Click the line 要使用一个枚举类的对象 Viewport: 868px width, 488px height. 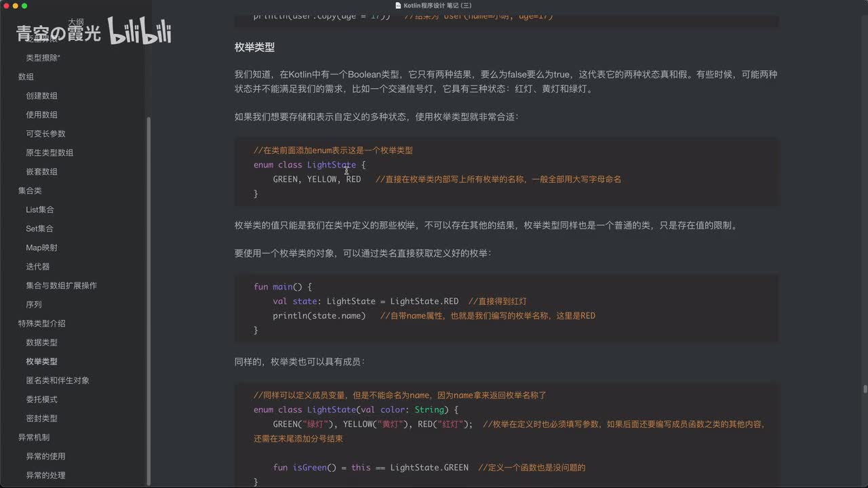[x=363, y=253]
